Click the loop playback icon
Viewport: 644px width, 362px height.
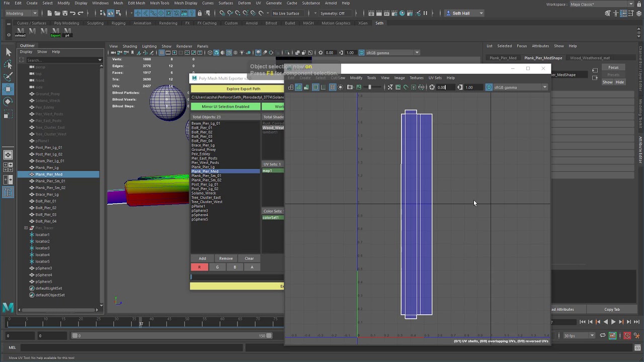click(x=603, y=335)
